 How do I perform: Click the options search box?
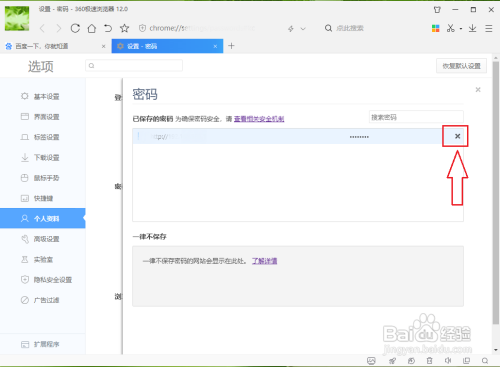[x=134, y=66]
